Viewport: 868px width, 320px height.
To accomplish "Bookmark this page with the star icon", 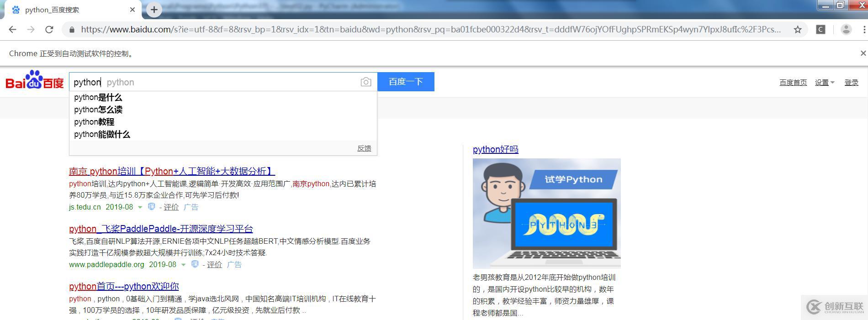I will 798,30.
